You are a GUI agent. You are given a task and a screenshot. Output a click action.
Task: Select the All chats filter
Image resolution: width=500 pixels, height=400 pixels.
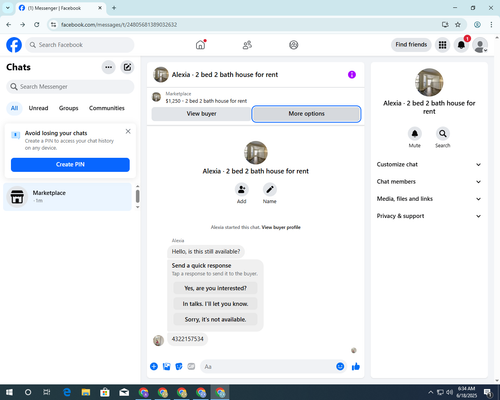tap(14, 108)
